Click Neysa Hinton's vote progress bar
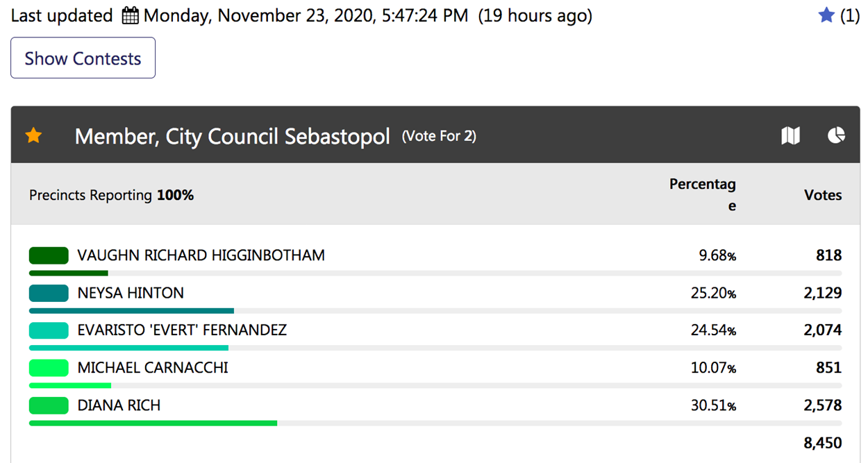The width and height of the screenshot is (868, 463). 435,310
